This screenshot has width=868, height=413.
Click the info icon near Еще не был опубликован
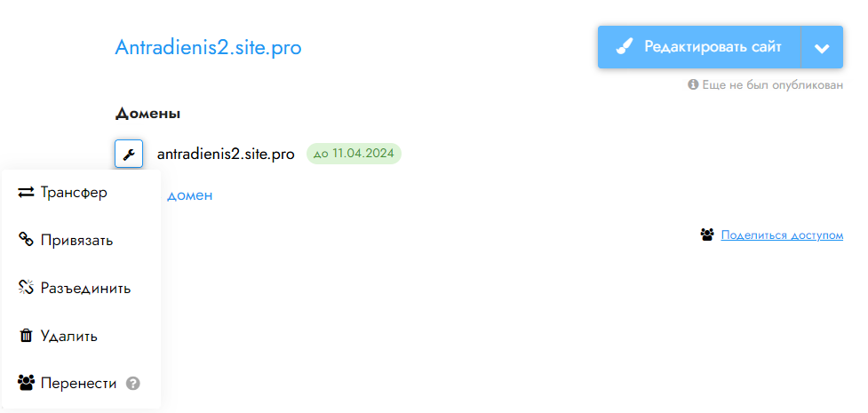coord(693,84)
